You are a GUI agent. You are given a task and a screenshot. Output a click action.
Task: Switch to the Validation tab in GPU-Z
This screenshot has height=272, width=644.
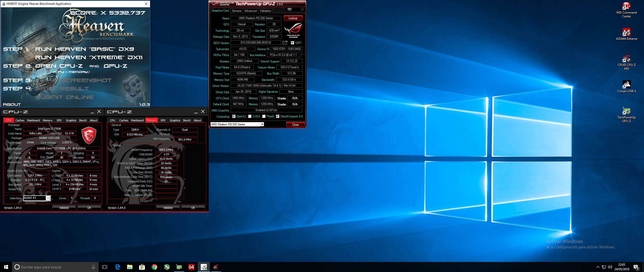(x=265, y=11)
